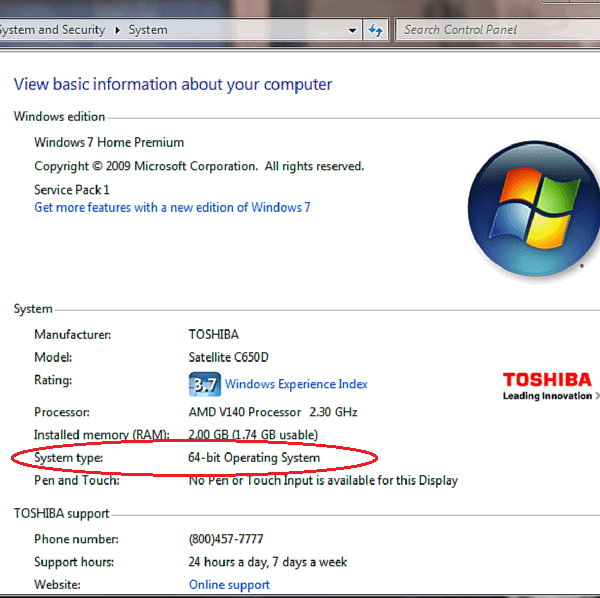The height and width of the screenshot is (598, 600).
Task: Click the TOSHIBA Leading Innovation logo
Action: click(550, 386)
